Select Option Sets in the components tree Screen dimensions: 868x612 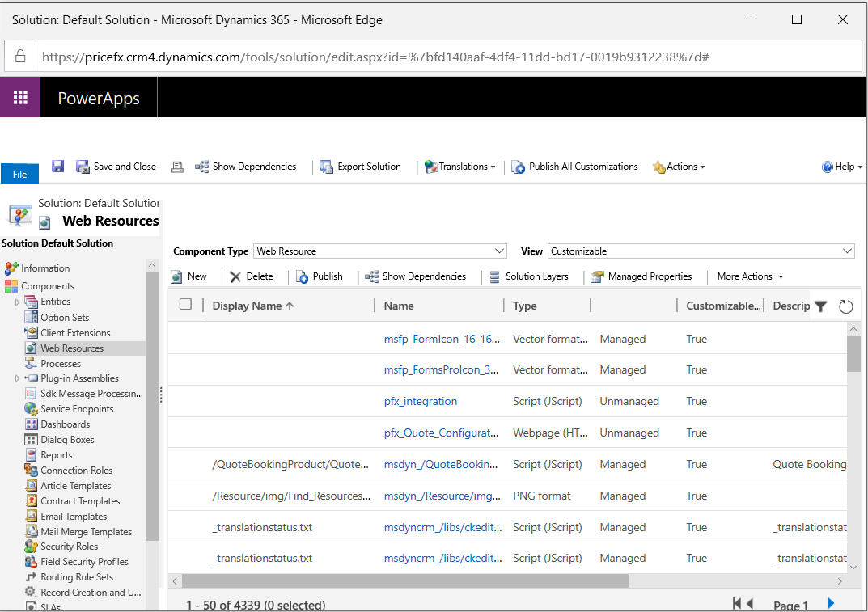65,318
